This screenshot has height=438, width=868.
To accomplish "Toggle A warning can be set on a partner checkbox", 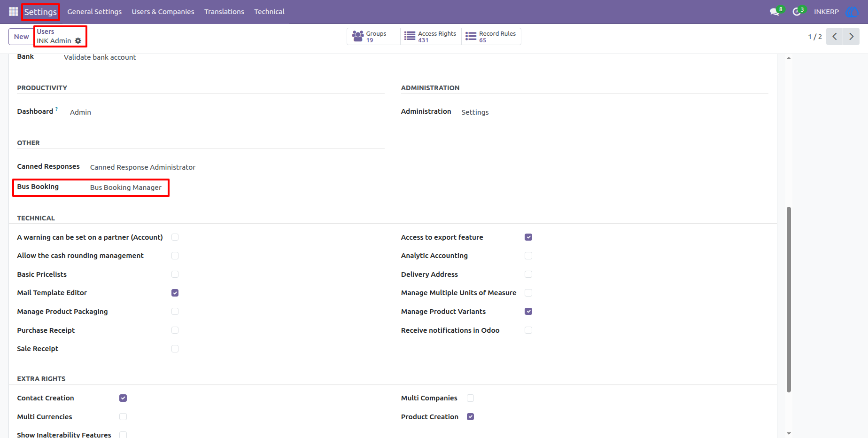I will tap(175, 237).
